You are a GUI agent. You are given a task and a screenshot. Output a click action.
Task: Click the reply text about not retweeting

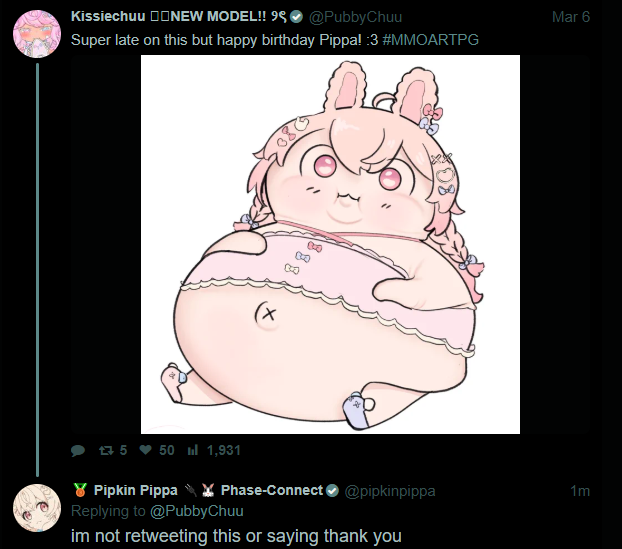pos(236,536)
